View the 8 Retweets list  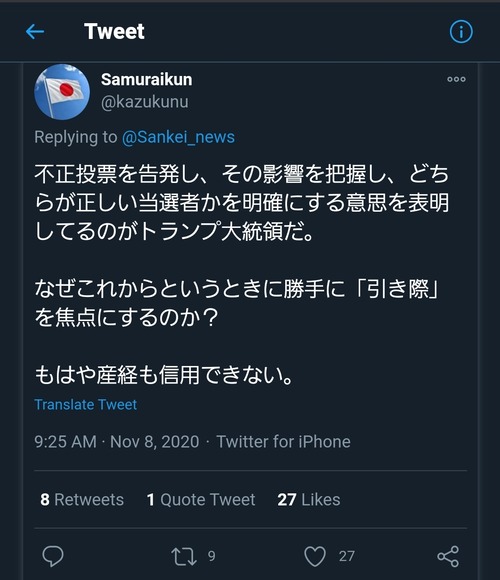[x=82, y=500]
